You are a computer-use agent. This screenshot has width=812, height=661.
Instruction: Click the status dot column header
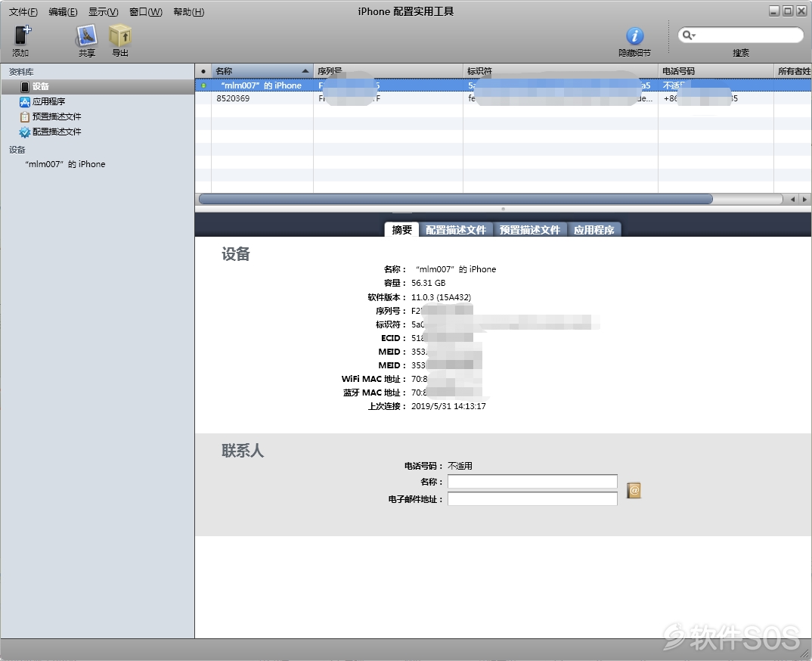tap(203, 71)
